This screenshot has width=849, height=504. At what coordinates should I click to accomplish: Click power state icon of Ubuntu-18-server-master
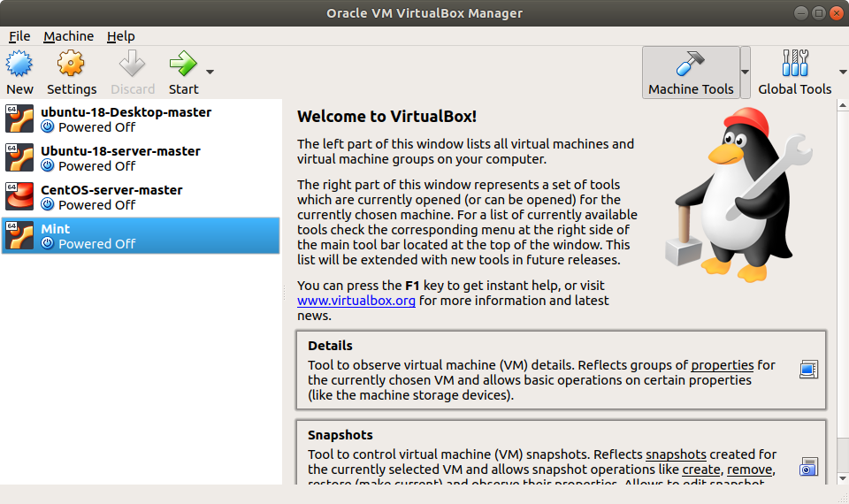(x=48, y=165)
